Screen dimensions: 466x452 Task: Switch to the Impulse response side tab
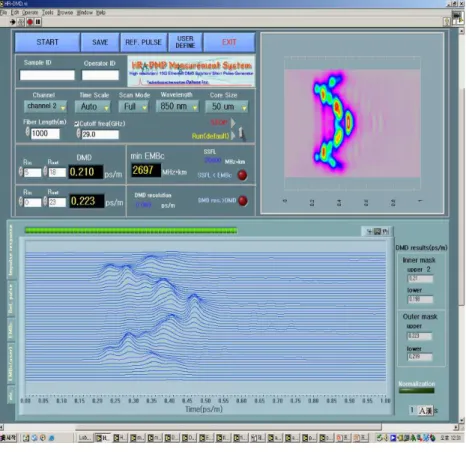tap(11, 250)
